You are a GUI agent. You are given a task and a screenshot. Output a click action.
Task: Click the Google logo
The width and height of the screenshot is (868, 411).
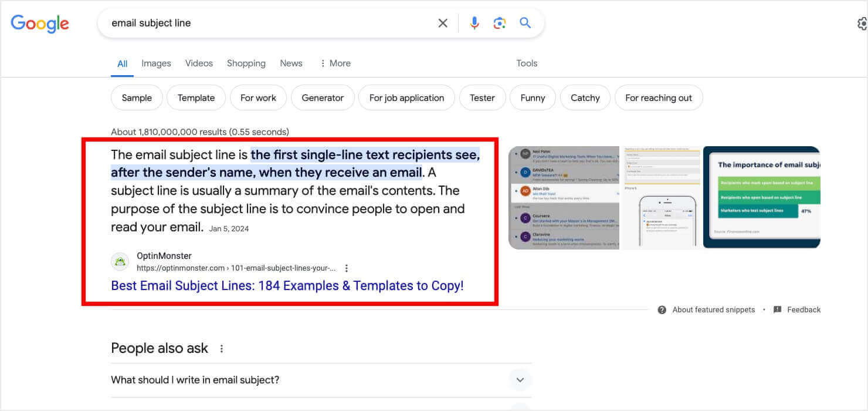[x=39, y=23]
